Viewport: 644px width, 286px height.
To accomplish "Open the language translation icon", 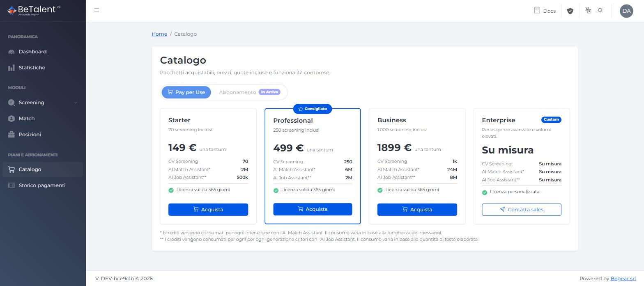I will [x=588, y=10].
